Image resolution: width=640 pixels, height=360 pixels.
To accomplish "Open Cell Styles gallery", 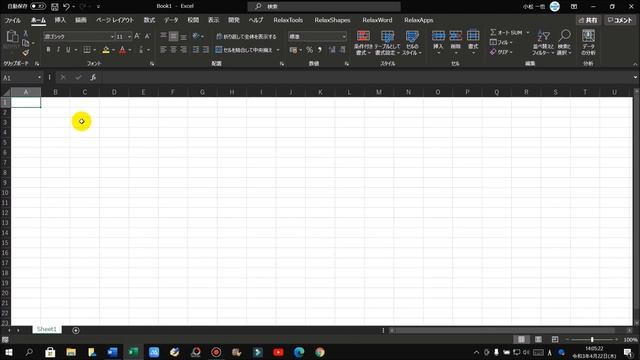I will click(x=412, y=42).
